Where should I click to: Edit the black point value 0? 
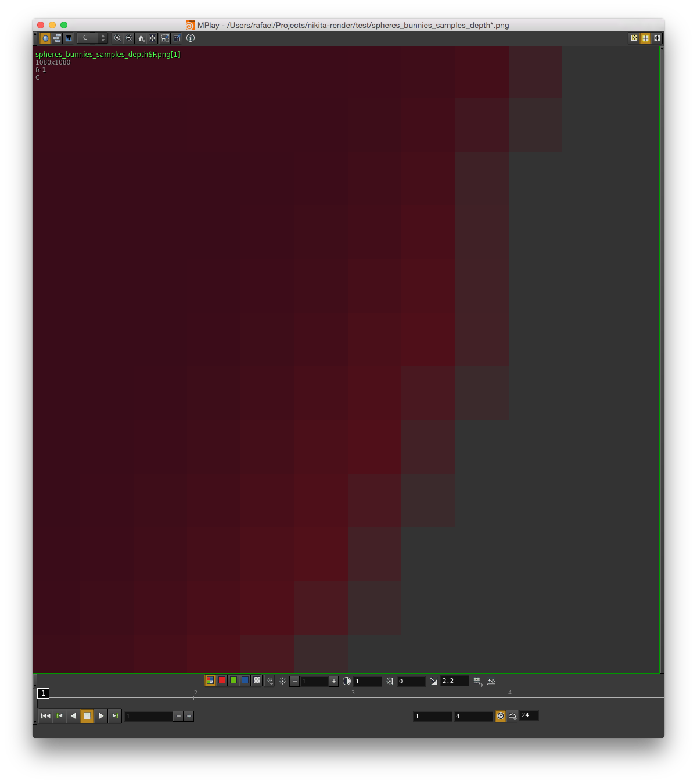pos(411,681)
